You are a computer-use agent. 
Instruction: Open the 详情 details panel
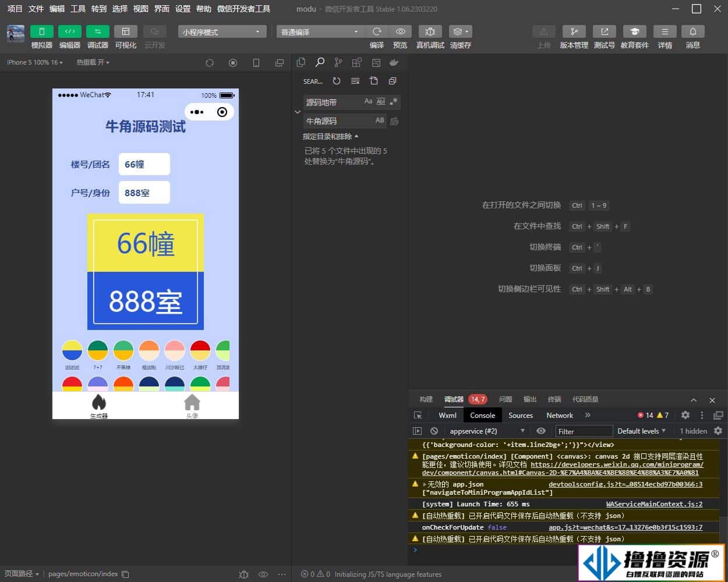[665, 31]
